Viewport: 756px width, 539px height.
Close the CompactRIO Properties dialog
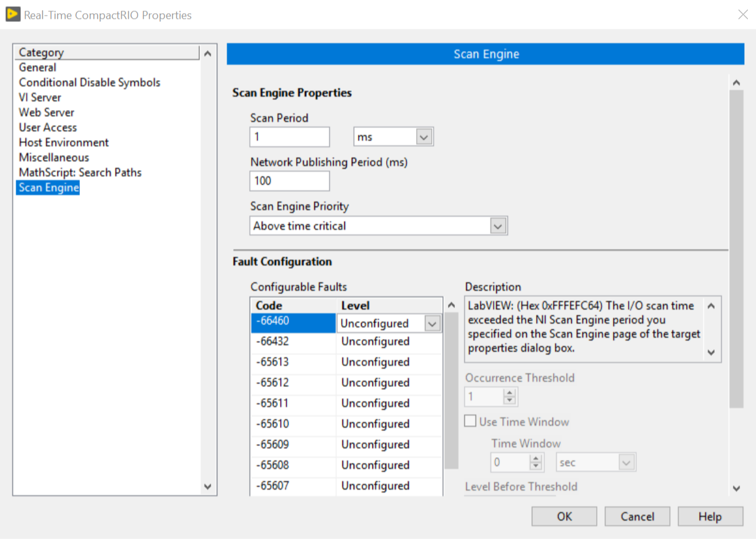(743, 14)
